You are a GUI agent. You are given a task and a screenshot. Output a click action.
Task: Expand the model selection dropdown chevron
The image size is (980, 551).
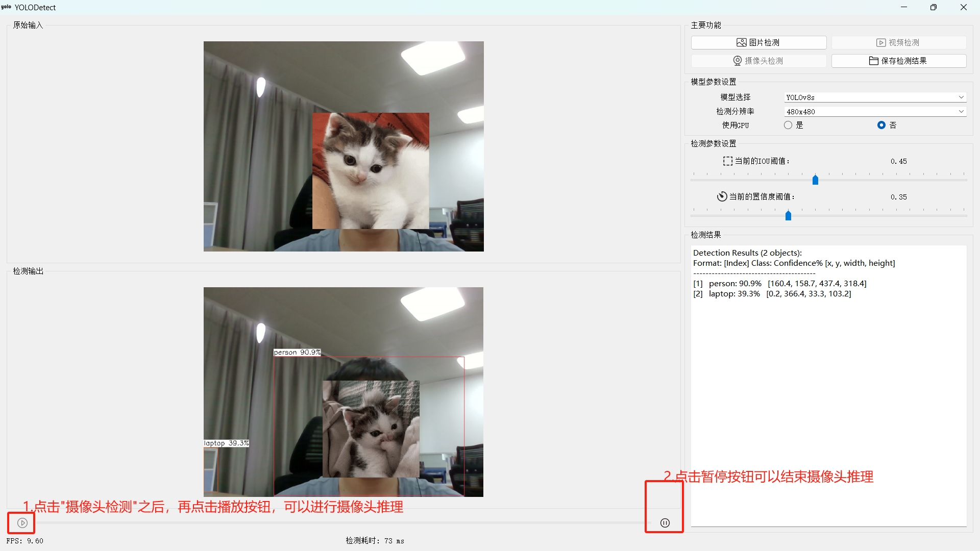[x=961, y=97]
